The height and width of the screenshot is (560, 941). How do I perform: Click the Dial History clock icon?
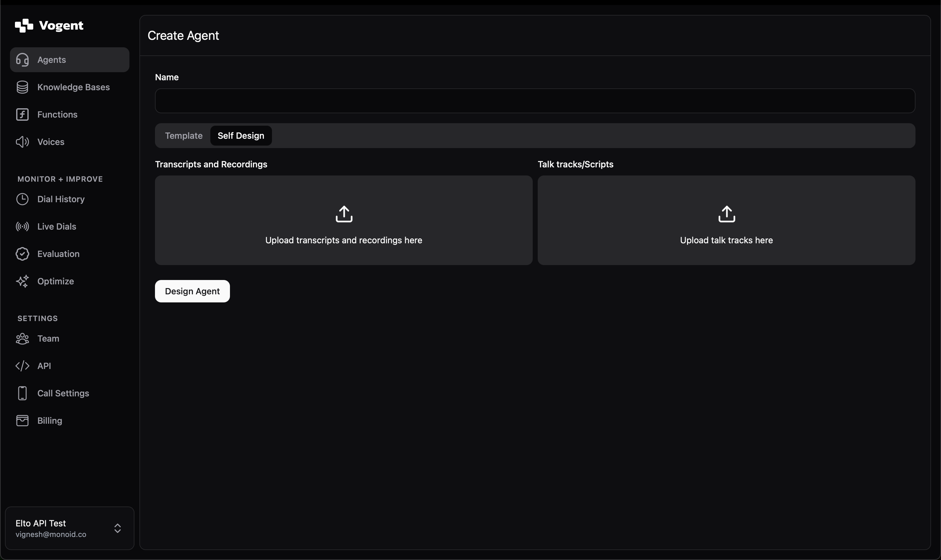coord(22,199)
